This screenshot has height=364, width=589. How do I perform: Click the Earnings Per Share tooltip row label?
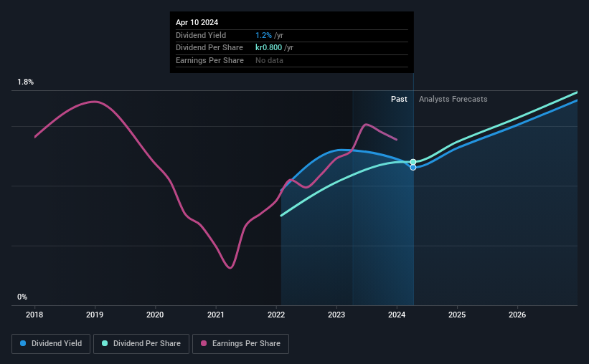[x=209, y=60]
